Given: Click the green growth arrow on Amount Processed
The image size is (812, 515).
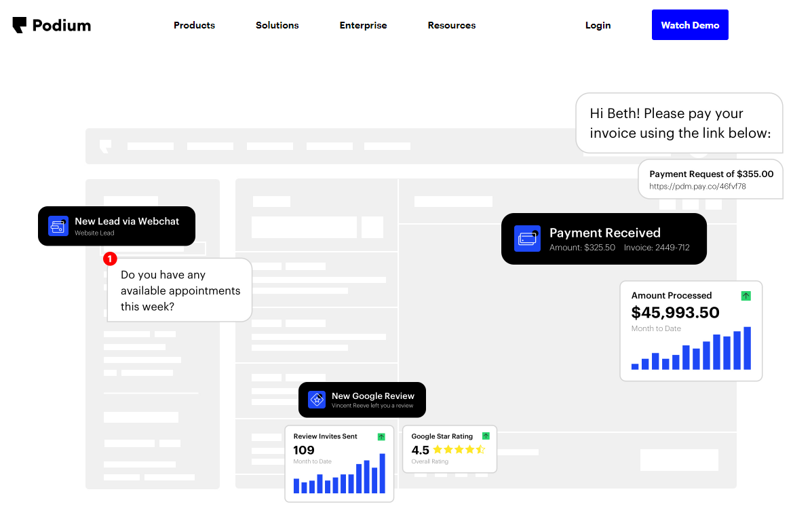Looking at the screenshot, I should 746,296.
